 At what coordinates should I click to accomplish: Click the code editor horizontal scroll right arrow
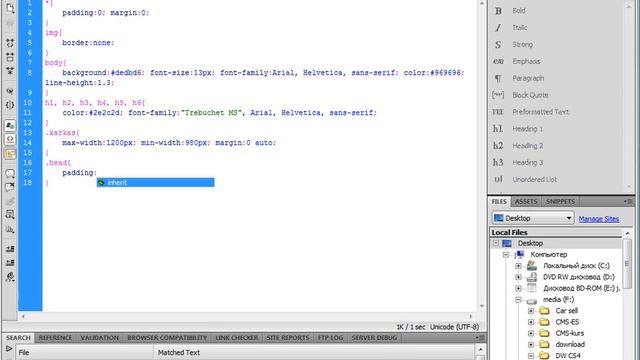[471, 316]
